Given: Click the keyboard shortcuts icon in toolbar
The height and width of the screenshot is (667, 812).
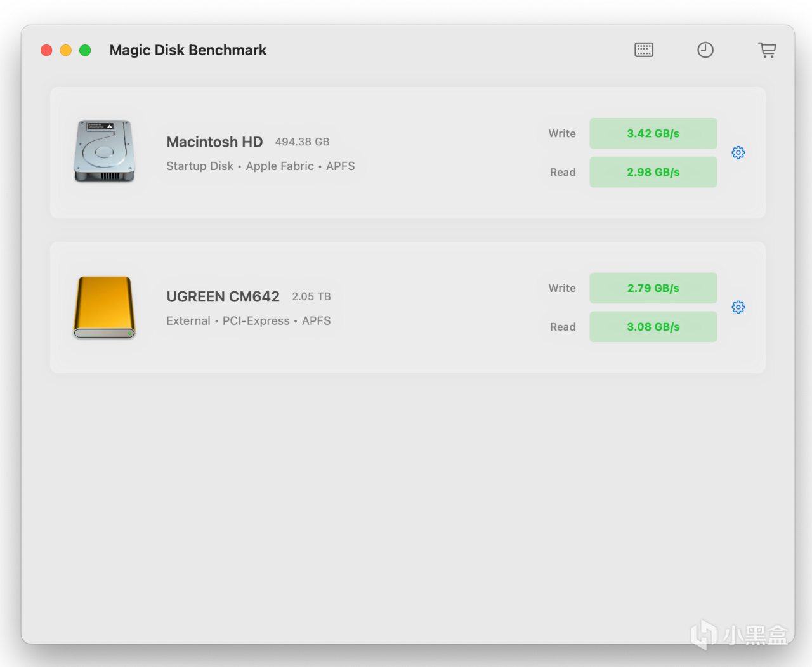Looking at the screenshot, I should 644,50.
